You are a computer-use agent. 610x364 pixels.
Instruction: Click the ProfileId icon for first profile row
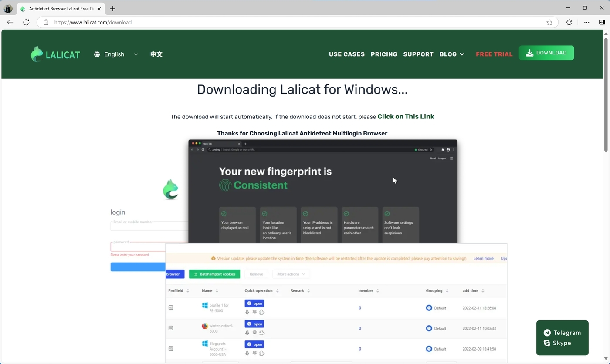point(171,307)
